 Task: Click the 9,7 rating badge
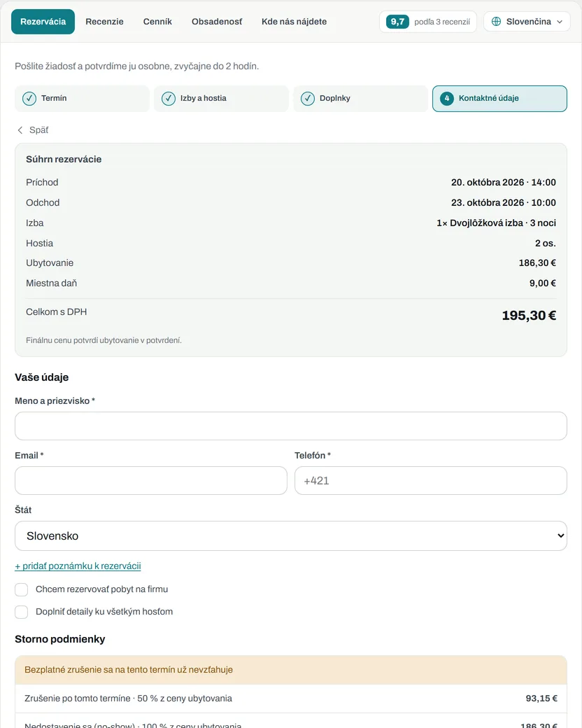397,22
